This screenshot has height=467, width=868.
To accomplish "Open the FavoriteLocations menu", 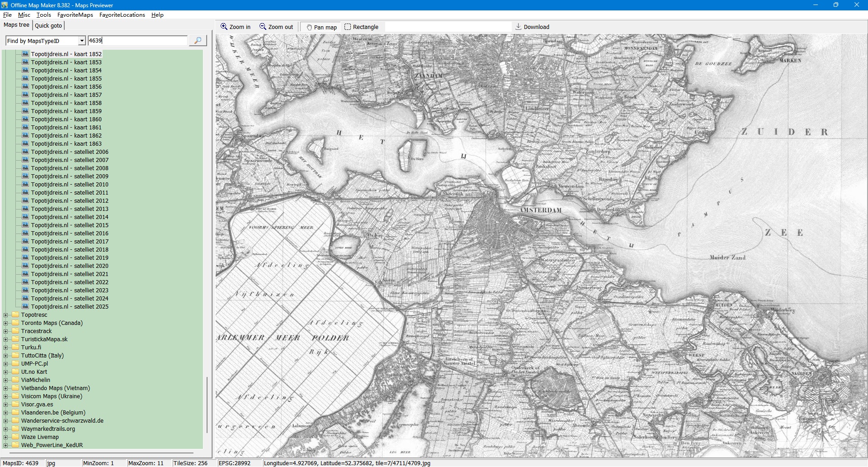I will pos(122,15).
